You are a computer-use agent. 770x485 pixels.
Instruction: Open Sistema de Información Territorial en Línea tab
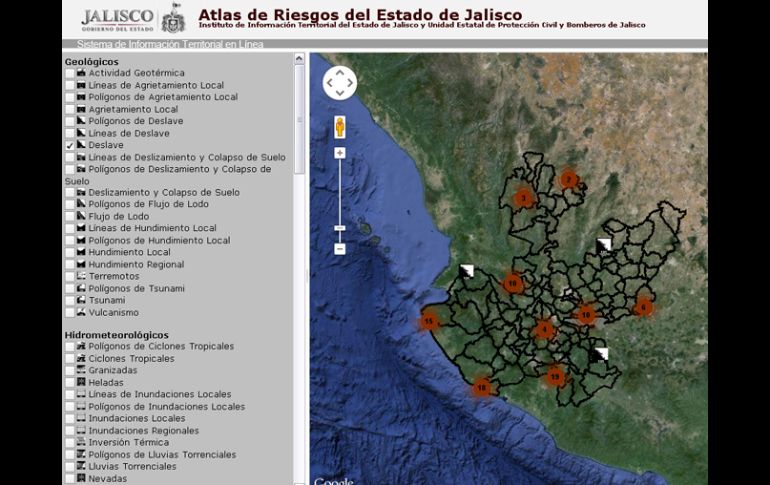(164, 45)
